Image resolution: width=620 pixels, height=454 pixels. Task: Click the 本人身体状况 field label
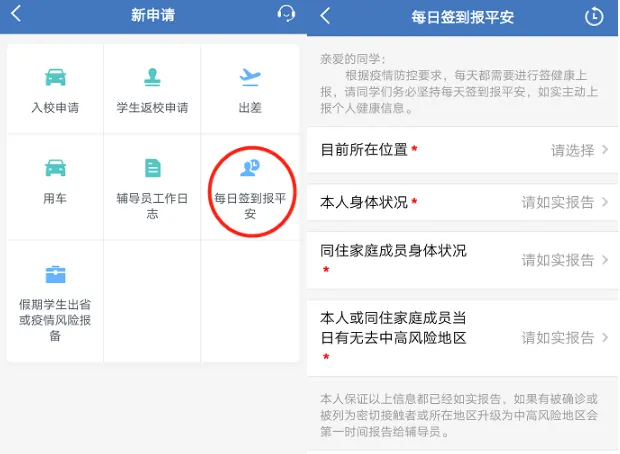pos(364,202)
